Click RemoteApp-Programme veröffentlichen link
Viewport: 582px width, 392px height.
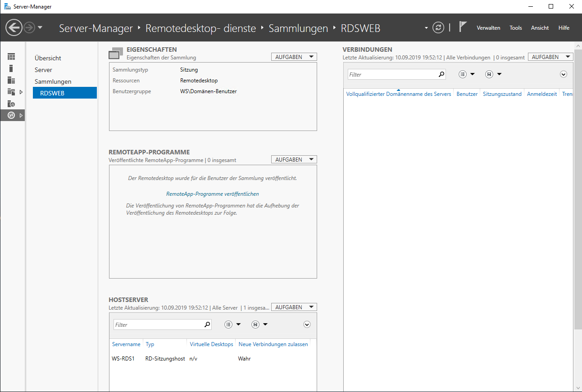click(213, 194)
